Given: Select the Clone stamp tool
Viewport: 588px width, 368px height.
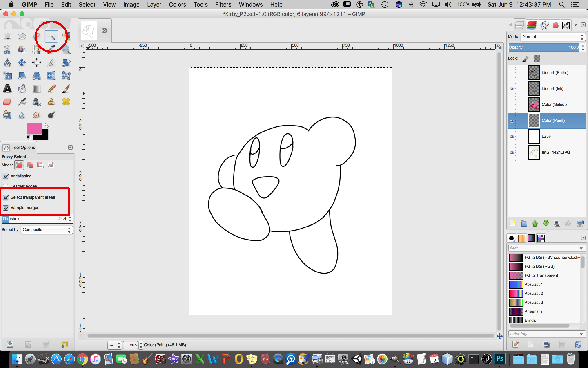Looking at the screenshot, I should coord(51,102).
